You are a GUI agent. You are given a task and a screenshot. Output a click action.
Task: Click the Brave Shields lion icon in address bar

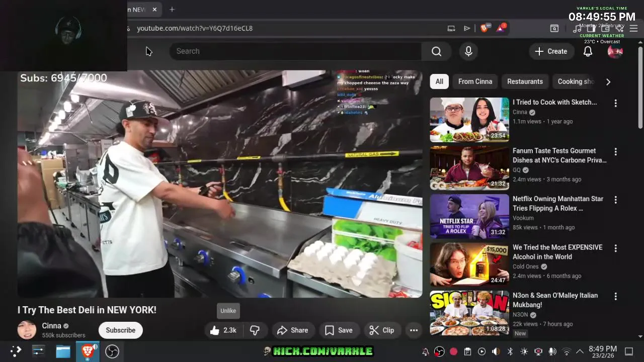click(485, 28)
